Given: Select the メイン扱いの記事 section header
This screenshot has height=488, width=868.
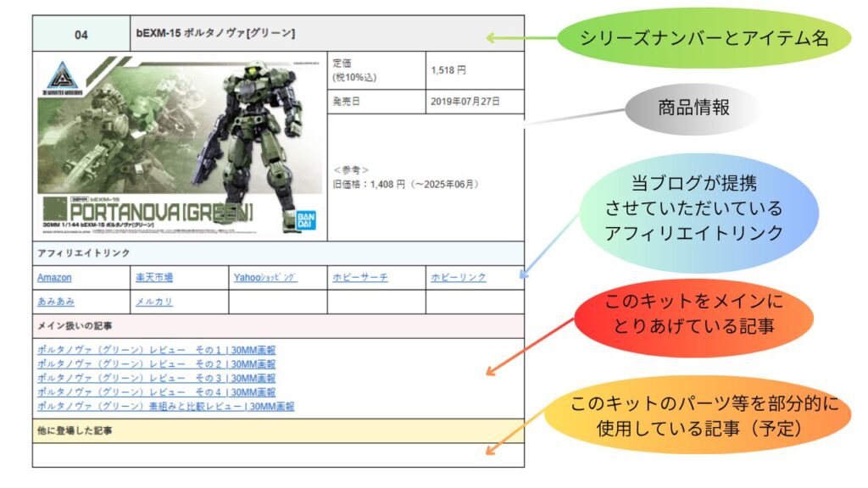Looking at the screenshot, I should (x=278, y=326).
